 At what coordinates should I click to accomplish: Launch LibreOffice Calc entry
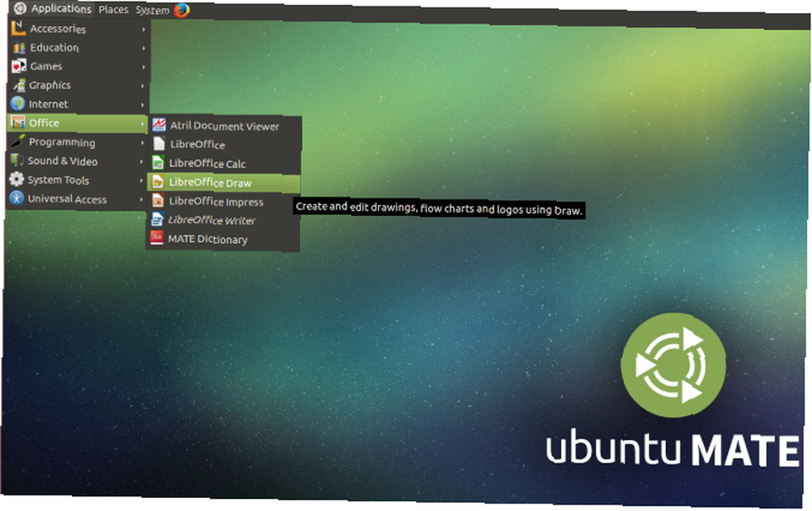224,163
